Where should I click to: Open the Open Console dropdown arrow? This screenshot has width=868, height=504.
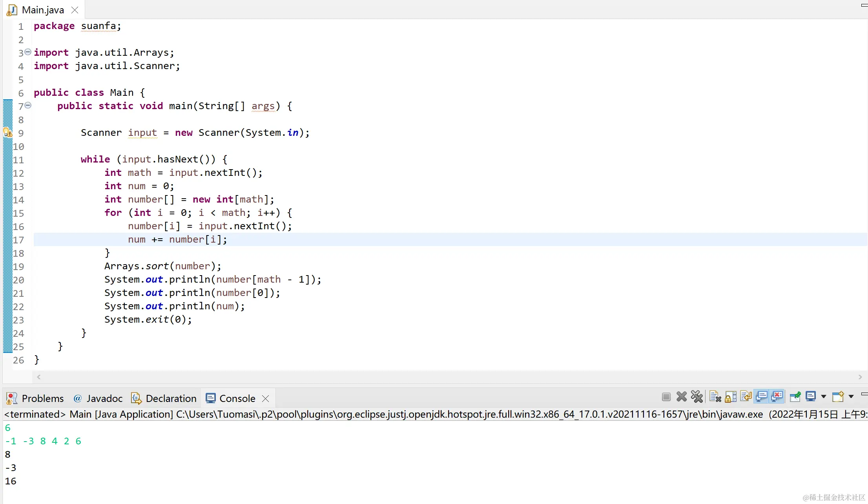point(851,397)
